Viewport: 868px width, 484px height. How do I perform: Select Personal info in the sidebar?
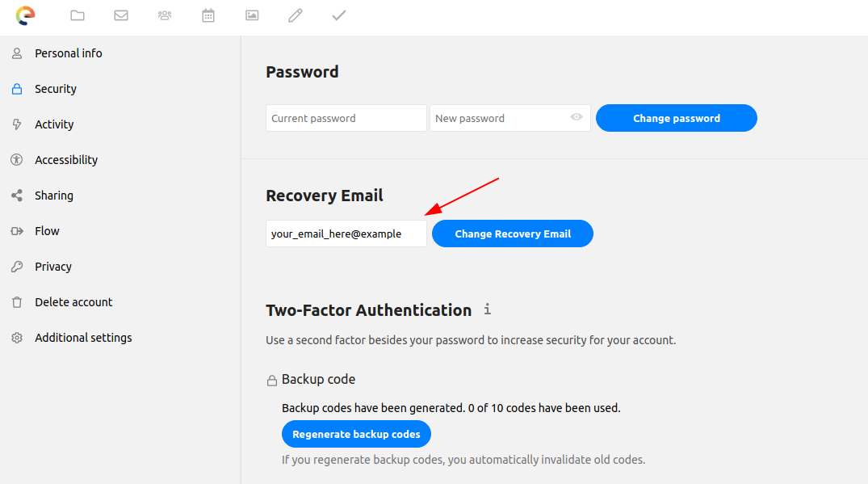click(x=68, y=53)
